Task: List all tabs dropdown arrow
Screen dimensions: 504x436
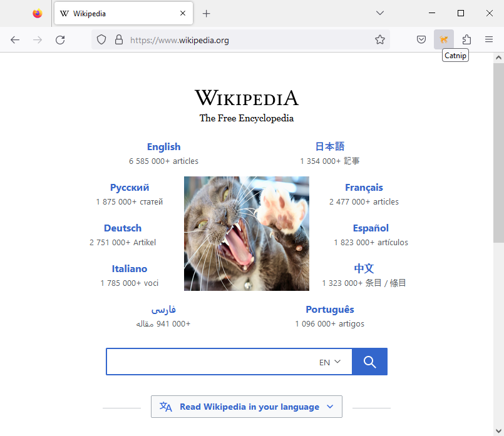Action: (380, 13)
